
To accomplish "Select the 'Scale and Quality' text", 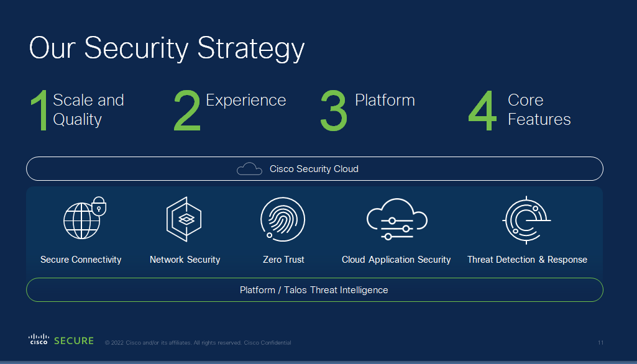I will coord(88,109).
